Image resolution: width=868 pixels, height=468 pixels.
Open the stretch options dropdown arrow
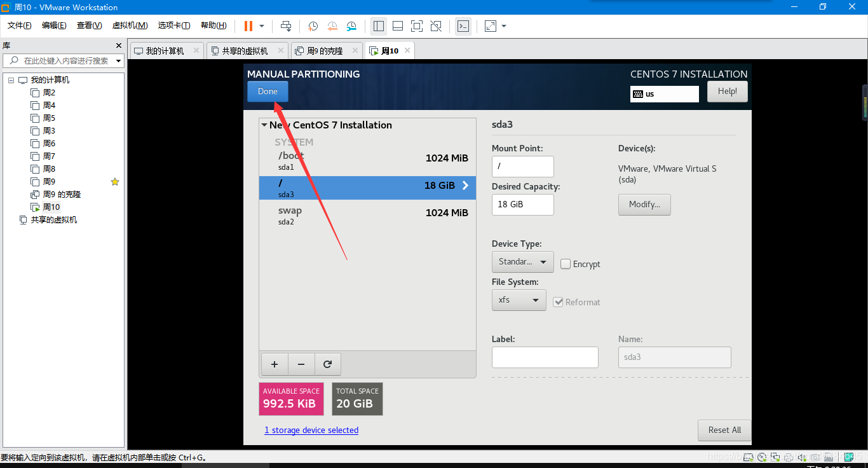(x=504, y=26)
